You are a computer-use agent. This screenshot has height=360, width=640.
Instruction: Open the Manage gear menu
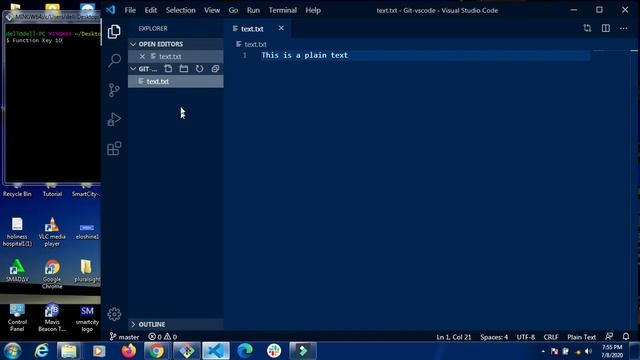pos(114,314)
